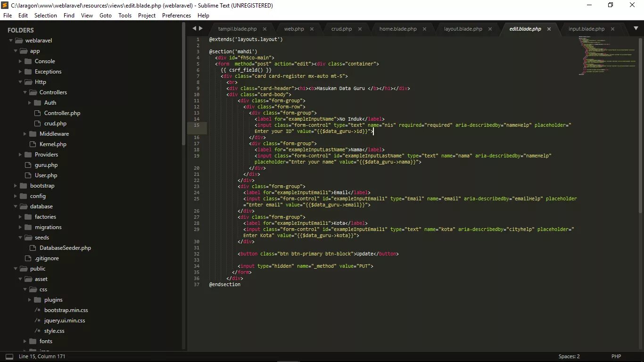Image resolution: width=644 pixels, height=362 pixels.
Task: Open the Goto menu
Action: tap(106, 16)
